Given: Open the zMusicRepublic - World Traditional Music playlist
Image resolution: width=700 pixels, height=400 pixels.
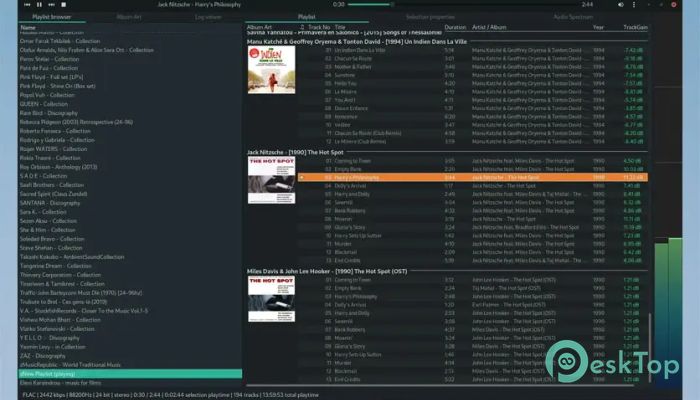Looking at the screenshot, I should pos(70,365).
